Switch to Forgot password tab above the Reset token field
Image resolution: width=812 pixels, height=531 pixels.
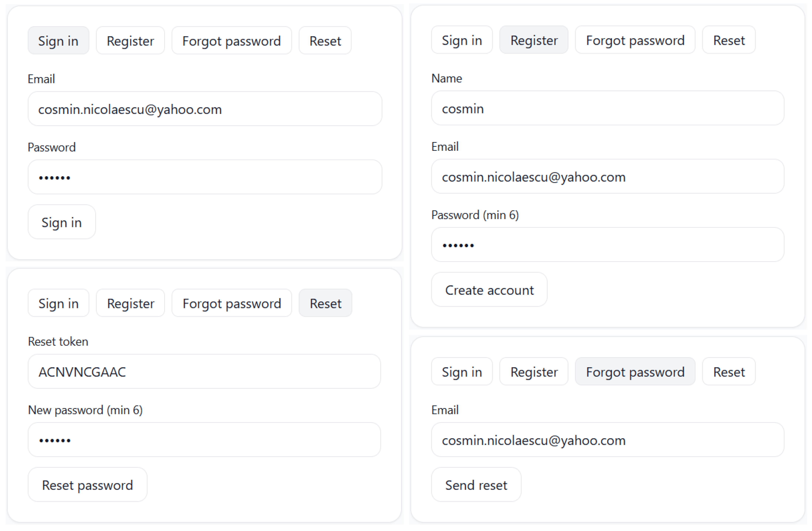[232, 303]
